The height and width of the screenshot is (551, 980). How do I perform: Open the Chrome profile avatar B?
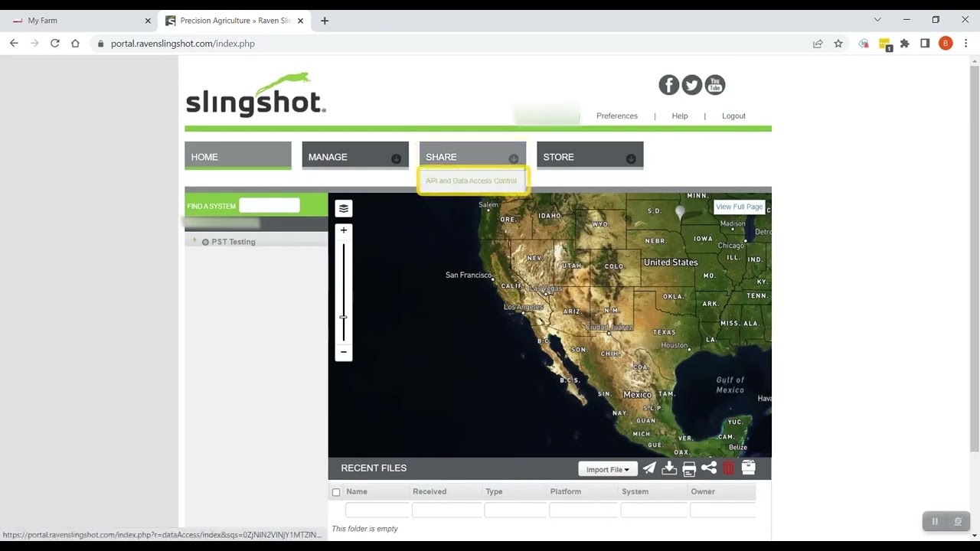pyautogui.click(x=946, y=44)
